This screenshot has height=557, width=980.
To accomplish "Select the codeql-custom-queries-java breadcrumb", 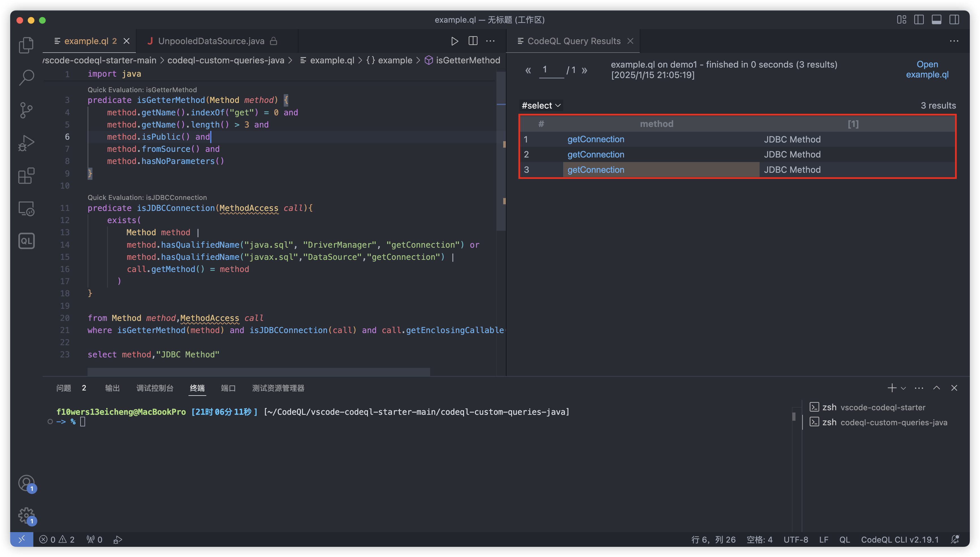I will (226, 60).
